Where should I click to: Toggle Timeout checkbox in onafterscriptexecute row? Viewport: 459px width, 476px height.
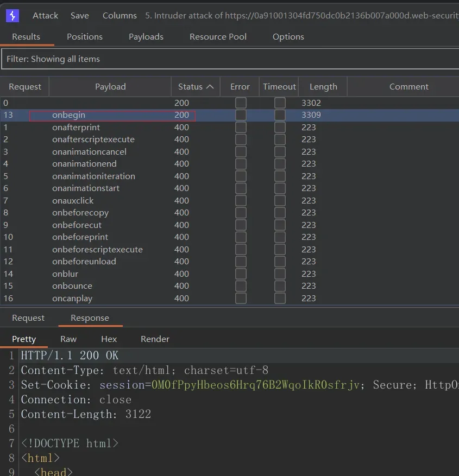[280, 139]
